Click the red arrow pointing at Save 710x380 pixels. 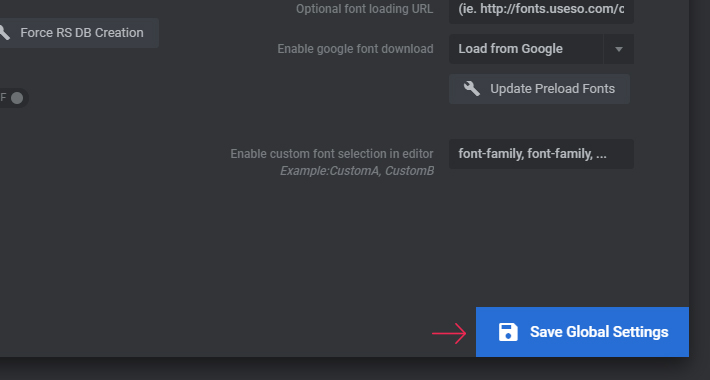pos(449,333)
